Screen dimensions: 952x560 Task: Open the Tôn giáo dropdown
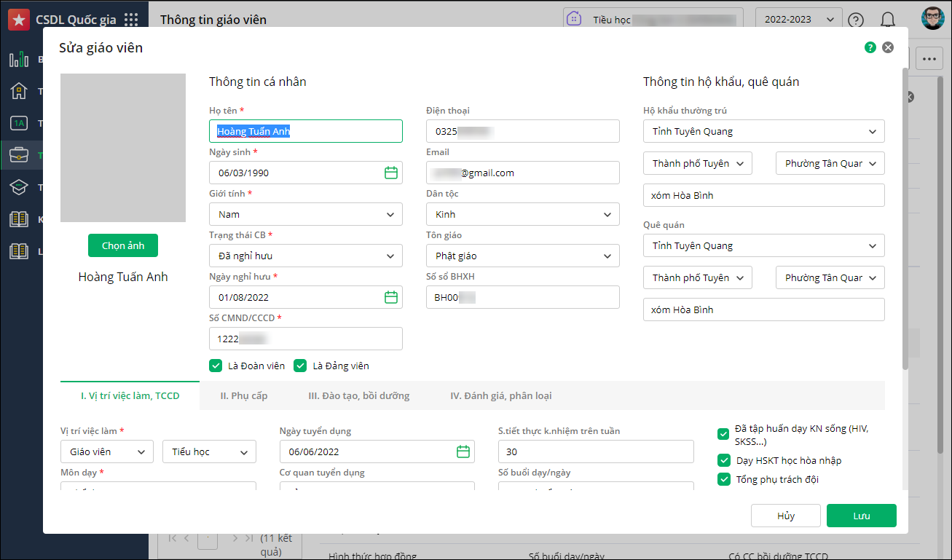pos(522,256)
